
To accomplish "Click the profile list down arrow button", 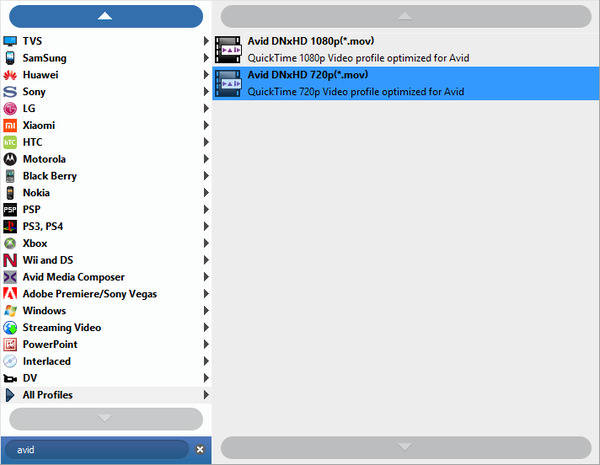I will 406,447.
